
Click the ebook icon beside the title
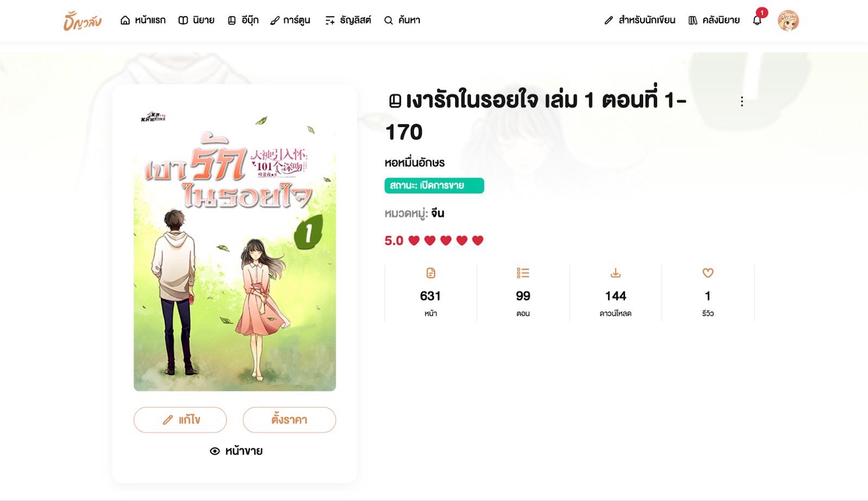[x=395, y=100]
